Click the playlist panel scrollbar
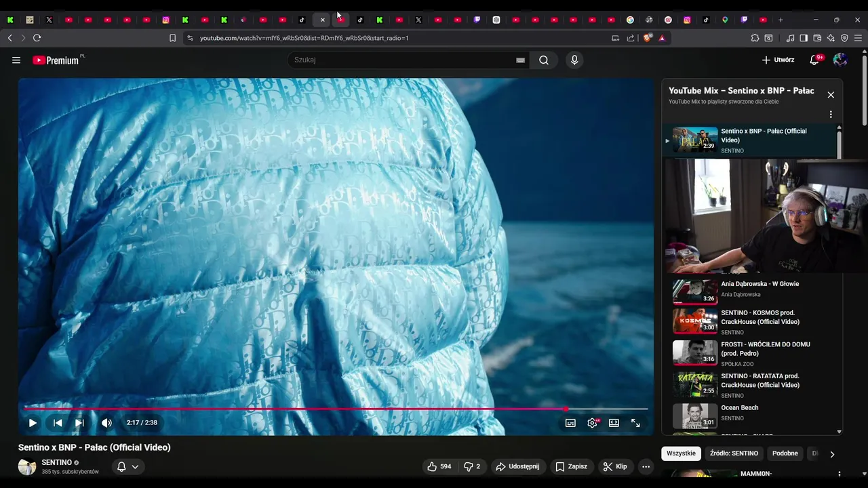Viewport: 868px width, 488px height. click(840, 144)
